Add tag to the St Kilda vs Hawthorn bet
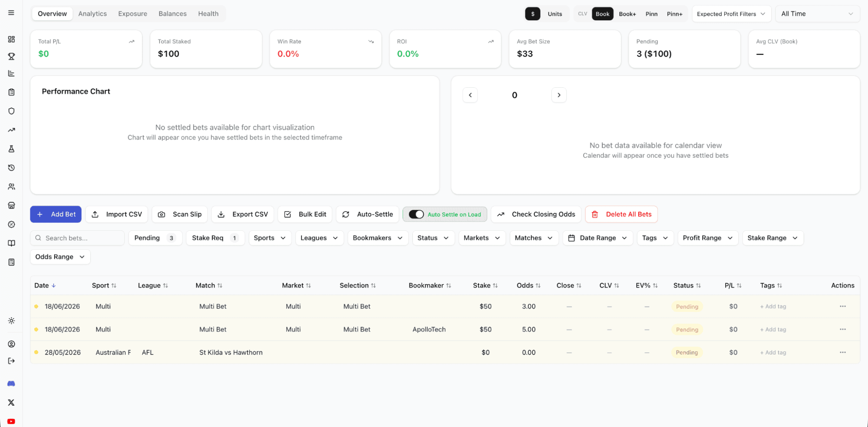The height and width of the screenshot is (427, 868). coord(773,352)
